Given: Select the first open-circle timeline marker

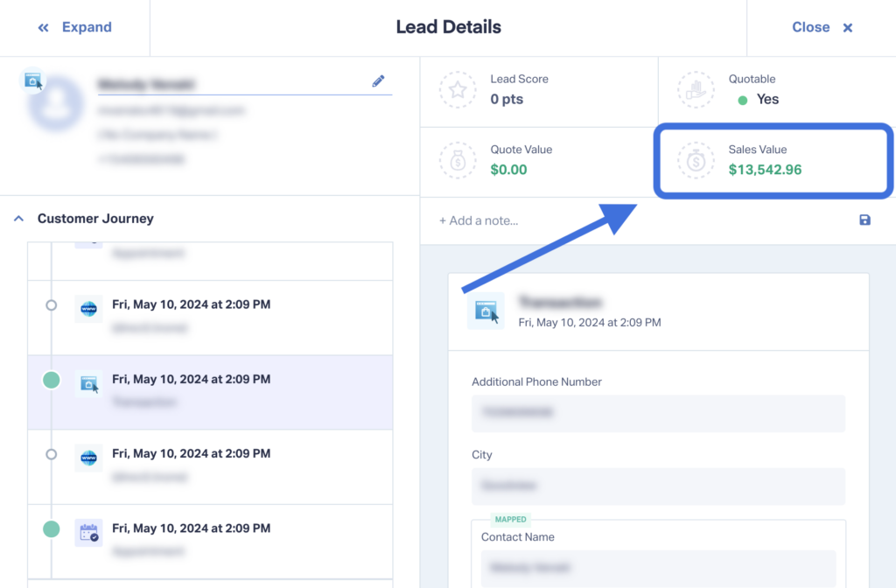Looking at the screenshot, I should (52, 305).
